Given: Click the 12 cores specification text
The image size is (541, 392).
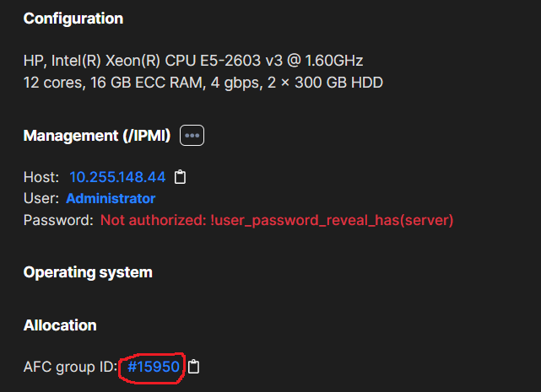Looking at the screenshot, I should coord(53,83).
